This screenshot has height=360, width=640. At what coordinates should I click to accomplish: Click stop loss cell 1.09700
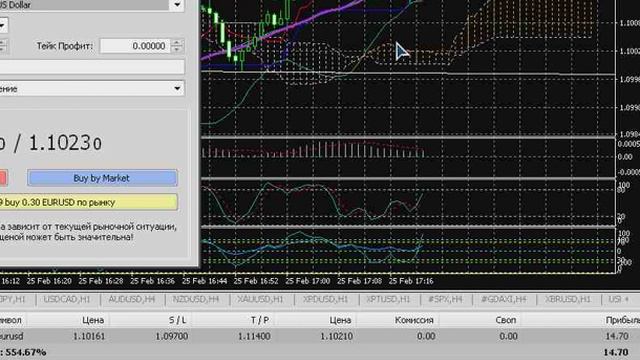171,336
